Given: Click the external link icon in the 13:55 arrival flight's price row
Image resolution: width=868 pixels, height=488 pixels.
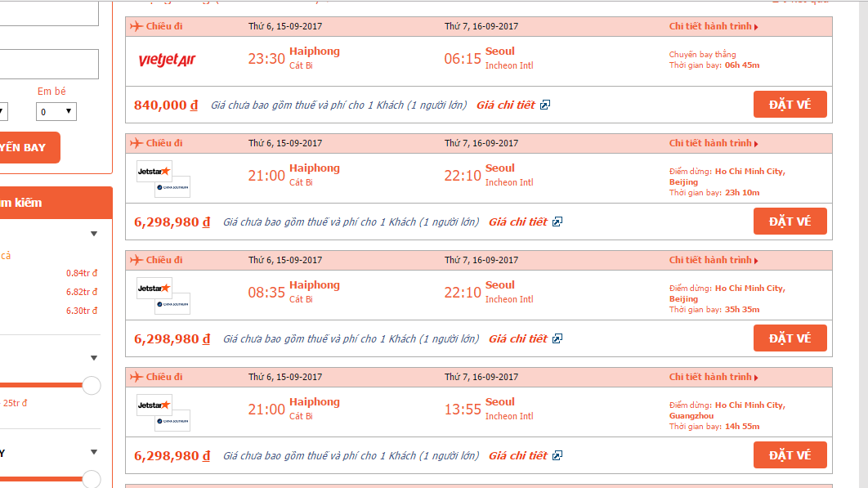Looking at the screenshot, I should 557,455.
